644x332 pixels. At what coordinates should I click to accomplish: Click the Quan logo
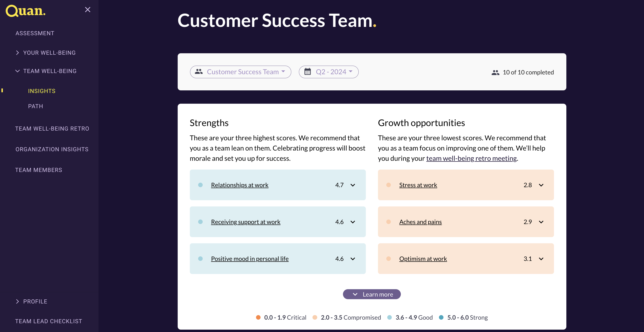25,11
